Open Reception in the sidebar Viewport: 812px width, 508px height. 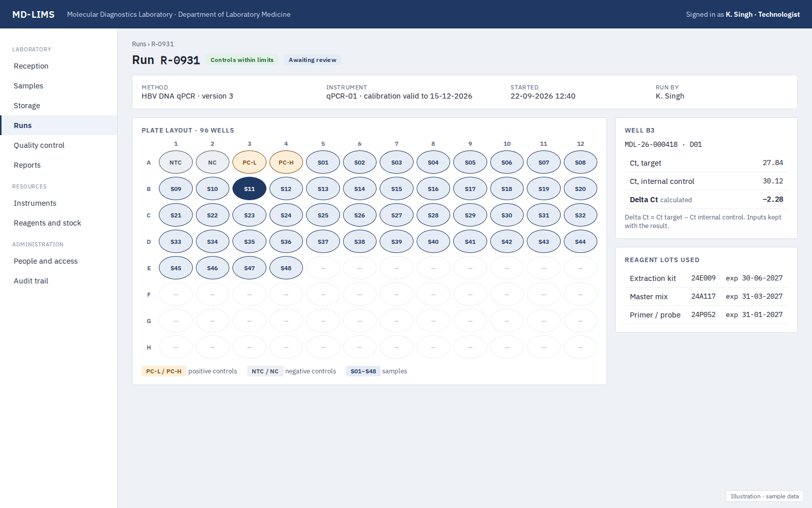pos(58,66)
